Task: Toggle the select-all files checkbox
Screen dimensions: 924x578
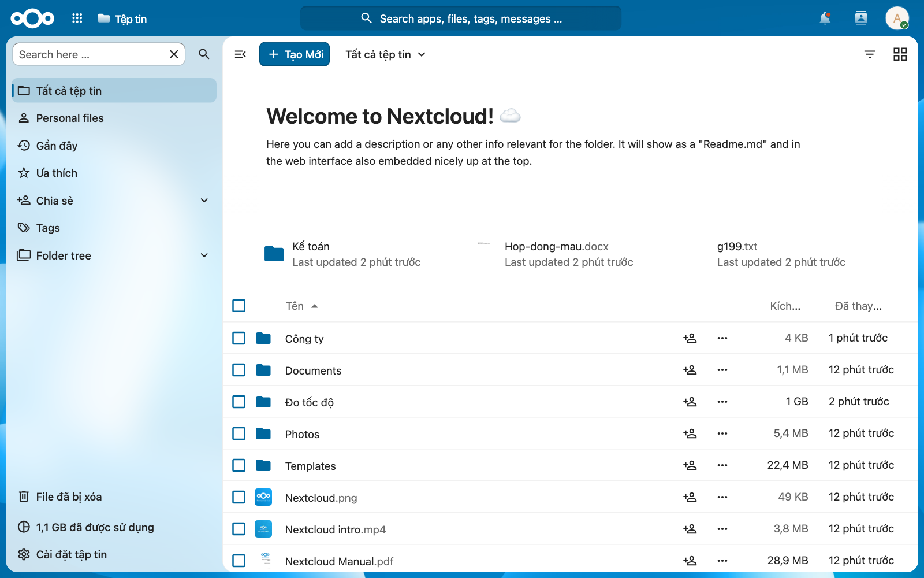Action: coord(239,306)
